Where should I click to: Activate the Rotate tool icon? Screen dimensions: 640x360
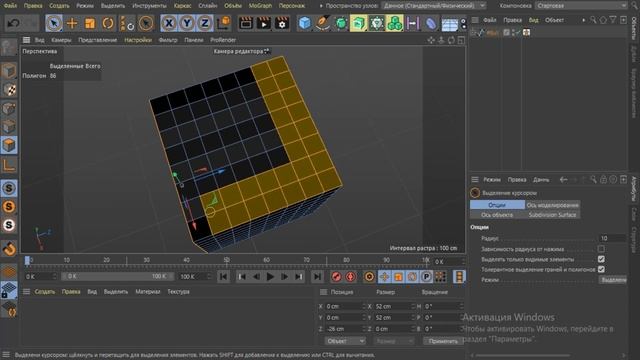(108, 23)
